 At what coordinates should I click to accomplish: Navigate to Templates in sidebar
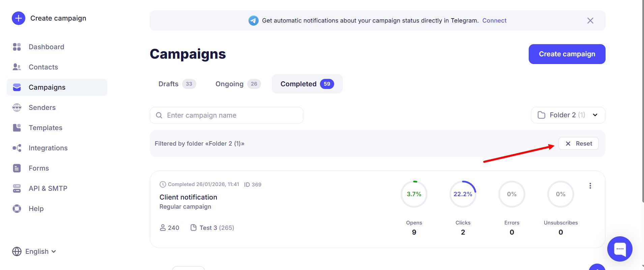click(45, 128)
